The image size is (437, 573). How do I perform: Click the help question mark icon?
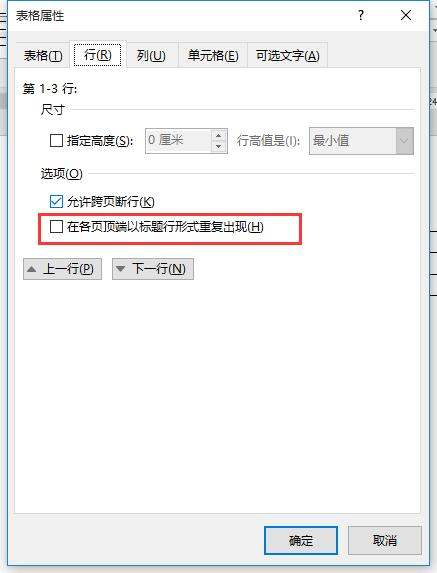click(x=361, y=15)
